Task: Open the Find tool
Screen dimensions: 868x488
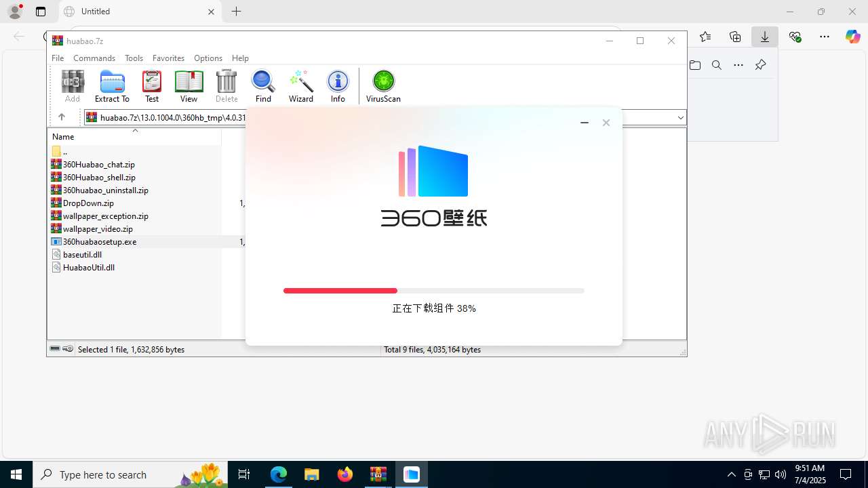Action: 263,86
